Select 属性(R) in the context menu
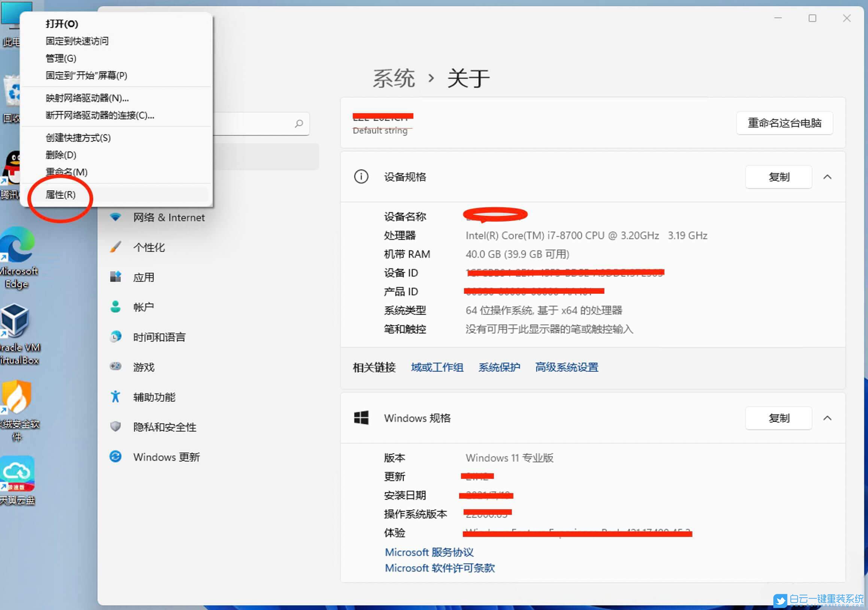The image size is (868, 610). (x=61, y=195)
